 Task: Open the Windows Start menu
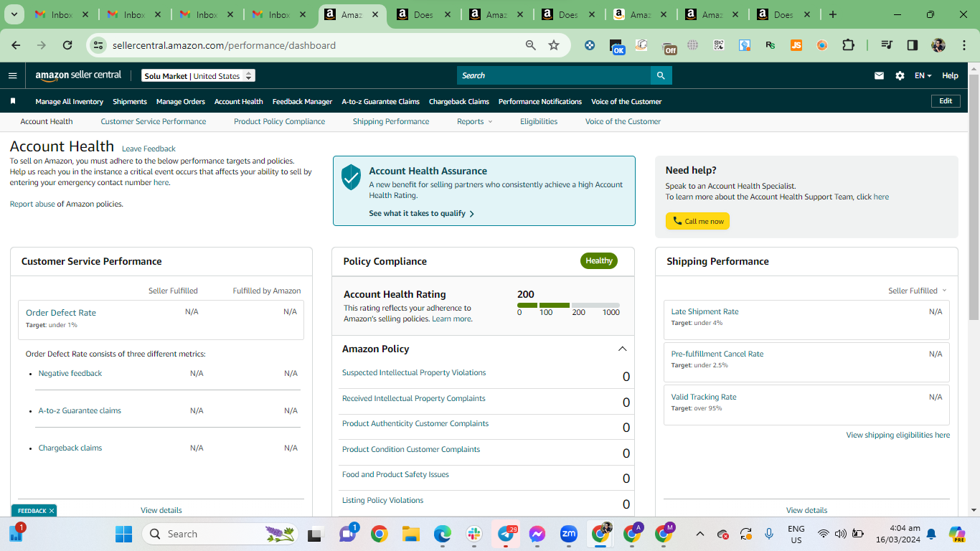pyautogui.click(x=124, y=534)
